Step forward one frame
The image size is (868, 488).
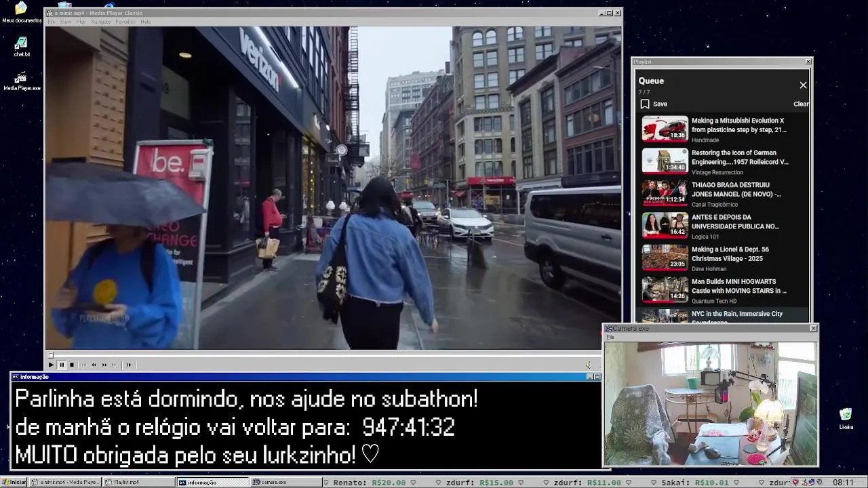point(128,365)
